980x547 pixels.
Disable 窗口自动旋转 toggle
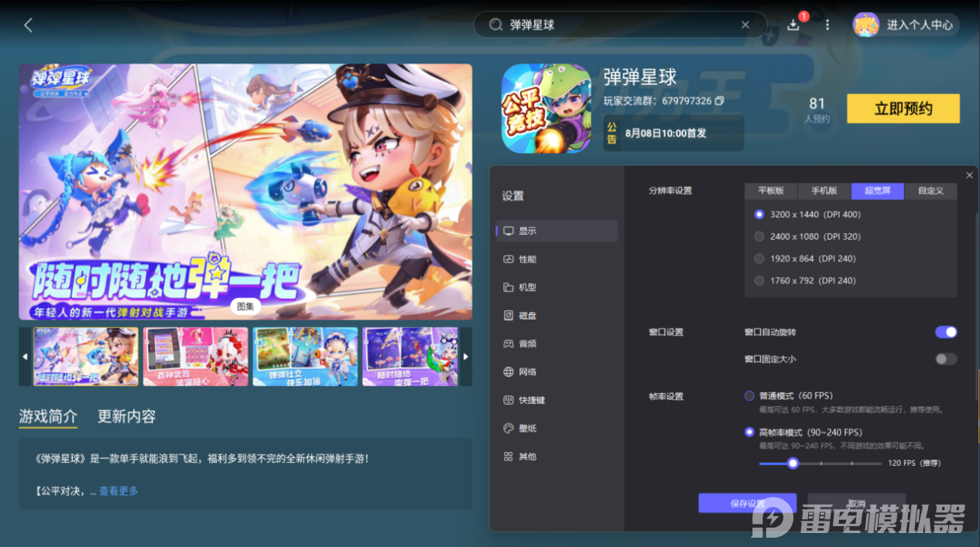tap(945, 331)
